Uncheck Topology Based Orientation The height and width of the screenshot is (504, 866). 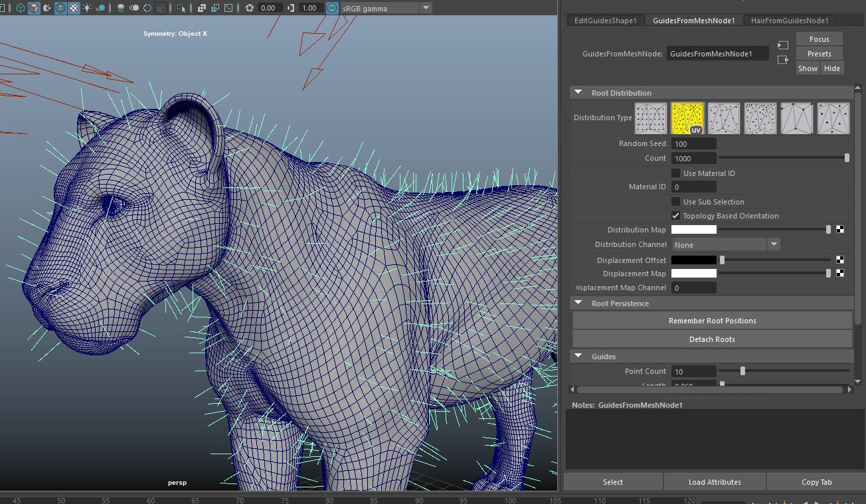675,216
